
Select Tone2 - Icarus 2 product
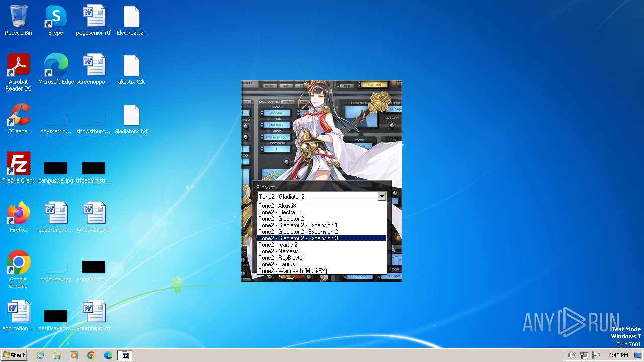click(x=322, y=245)
